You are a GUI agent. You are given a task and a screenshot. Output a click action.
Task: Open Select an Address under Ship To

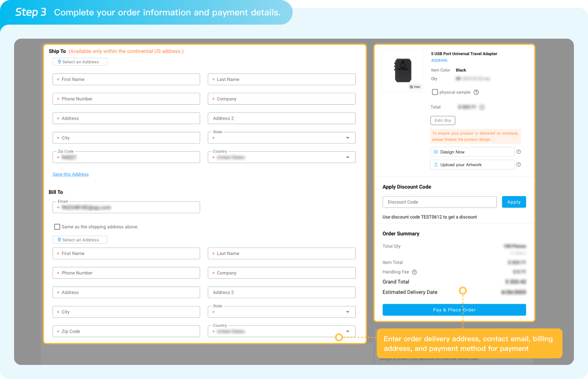click(80, 62)
